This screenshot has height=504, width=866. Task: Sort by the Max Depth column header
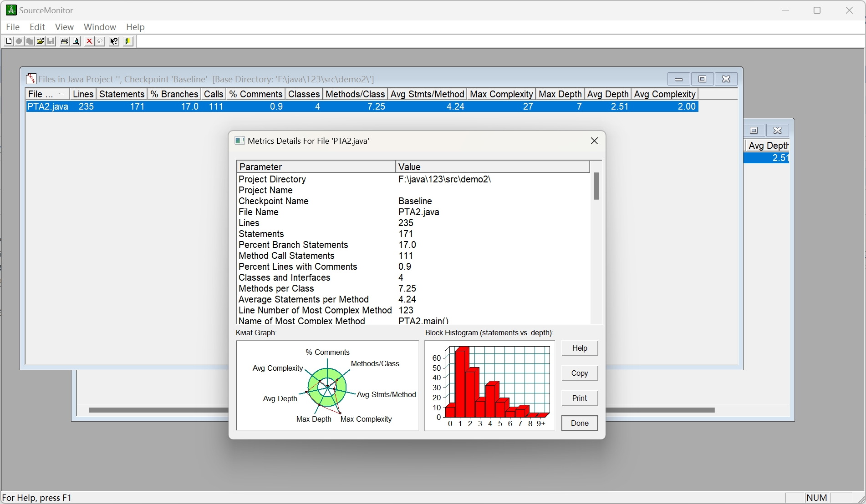point(560,94)
